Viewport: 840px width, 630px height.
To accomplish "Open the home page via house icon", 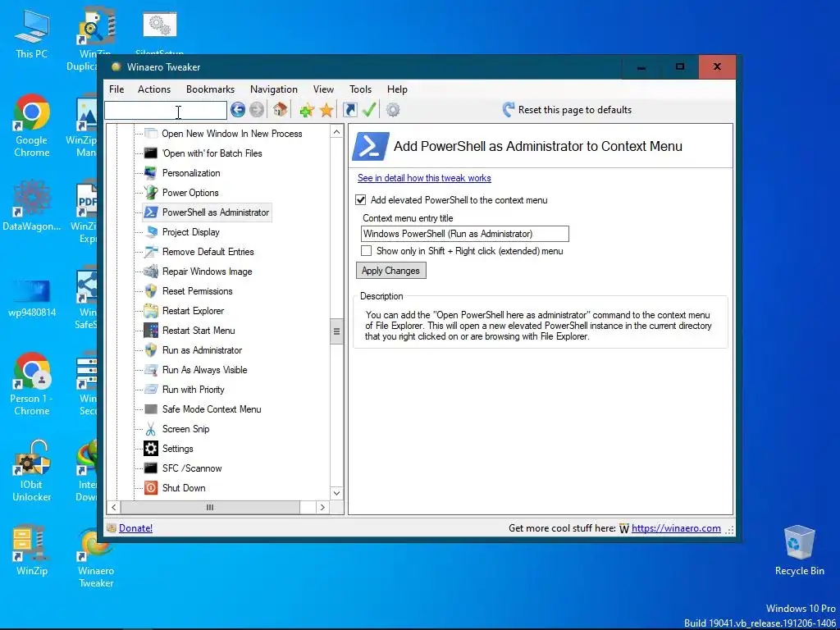I will tap(280, 110).
